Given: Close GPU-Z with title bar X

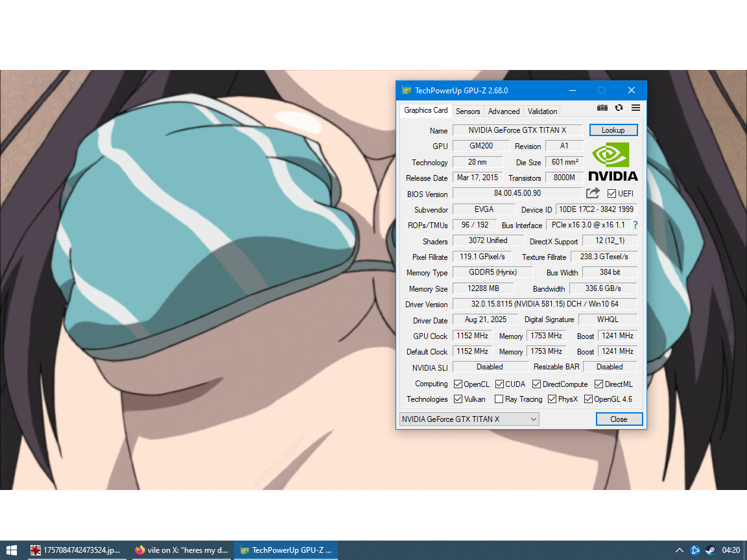Looking at the screenshot, I should (632, 91).
